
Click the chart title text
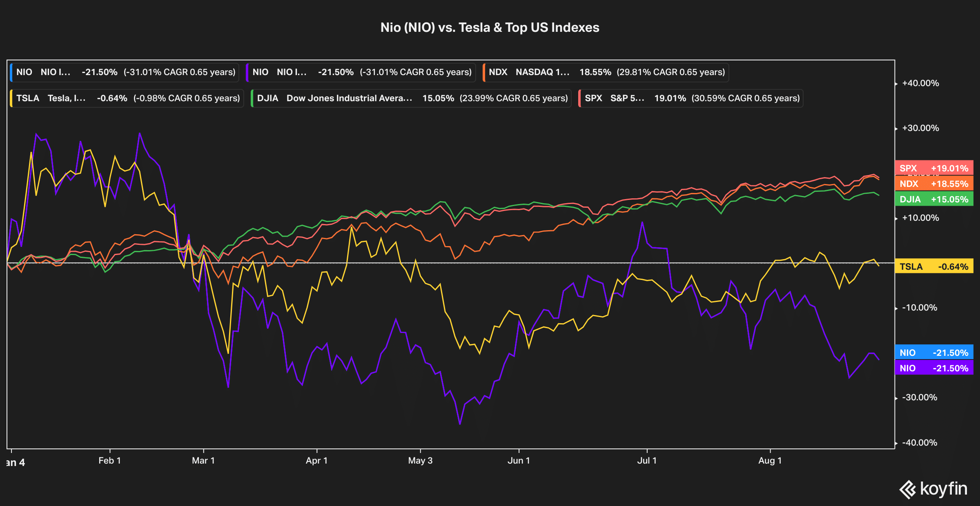click(490, 27)
